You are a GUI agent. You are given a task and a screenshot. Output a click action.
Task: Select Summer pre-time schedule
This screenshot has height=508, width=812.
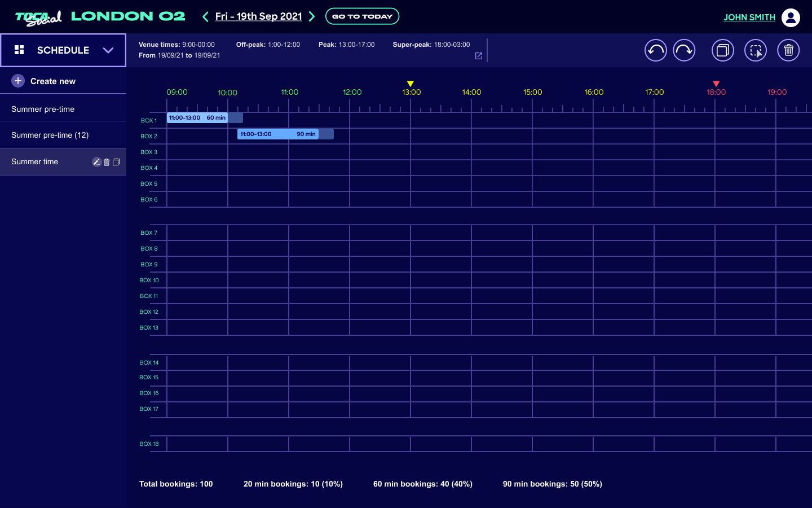[x=43, y=109]
